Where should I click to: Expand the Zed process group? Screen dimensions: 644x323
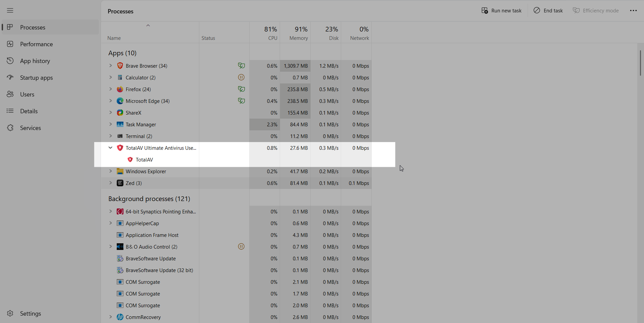pos(110,183)
